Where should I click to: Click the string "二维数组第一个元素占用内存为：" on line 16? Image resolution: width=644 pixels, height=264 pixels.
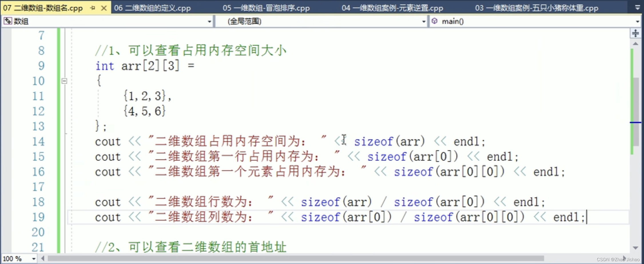coord(257,172)
